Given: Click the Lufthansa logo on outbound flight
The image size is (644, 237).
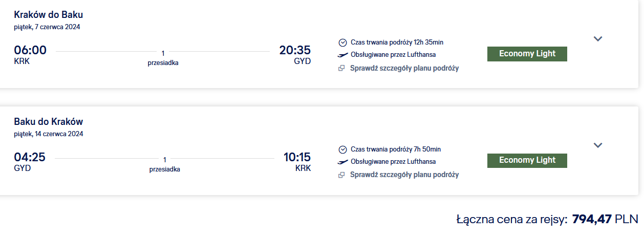Looking at the screenshot, I should tap(342, 55).
